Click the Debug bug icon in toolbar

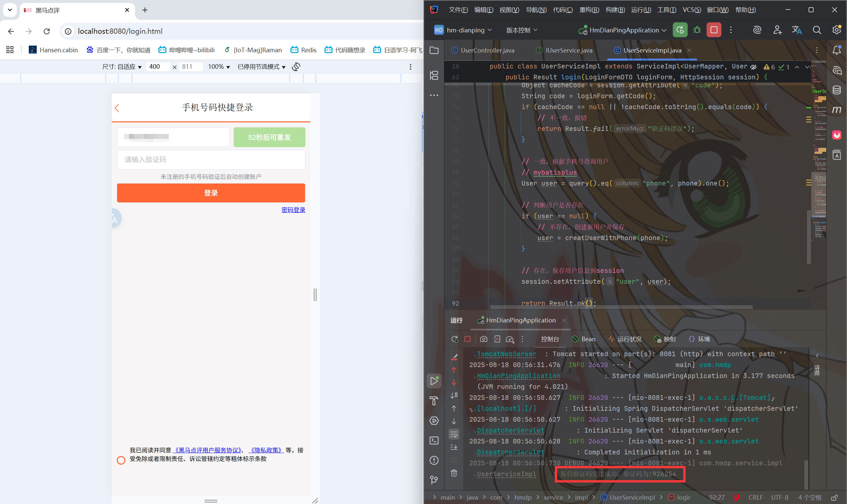pyautogui.click(x=697, y=30)
